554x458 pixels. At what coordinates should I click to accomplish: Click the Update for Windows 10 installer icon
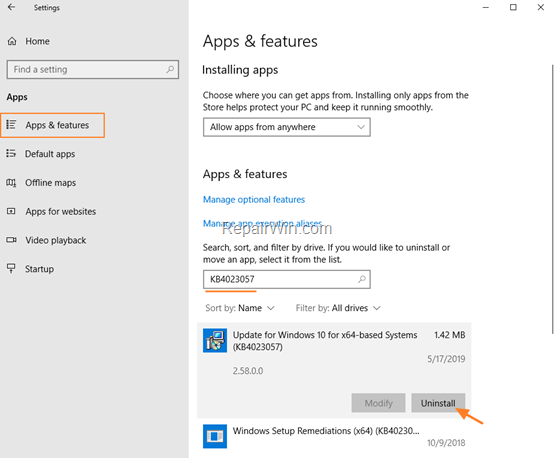[215, 340]
